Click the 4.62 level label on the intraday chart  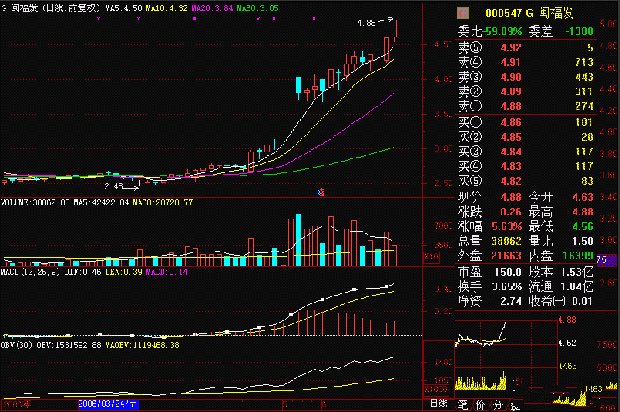coord(568,343)
